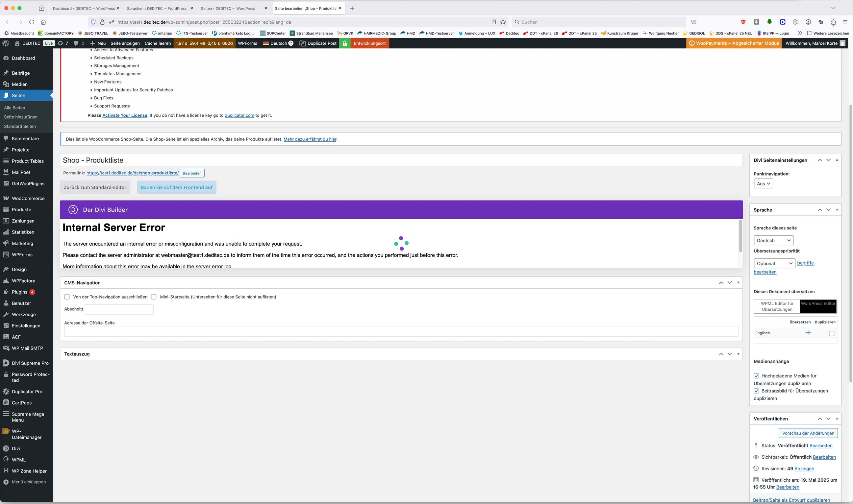Switch to the Sprachen ‹ DEDITEC browser tab
This screenshot has width=853, height=504.
coord(157,8)
